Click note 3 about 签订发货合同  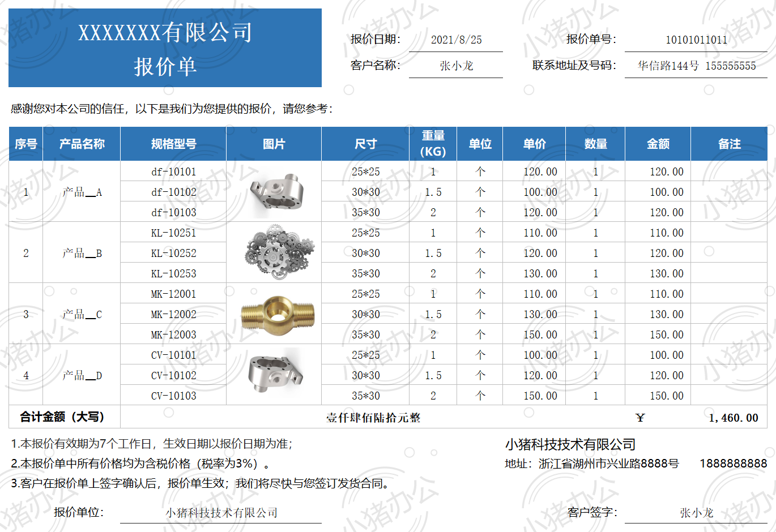201,483
